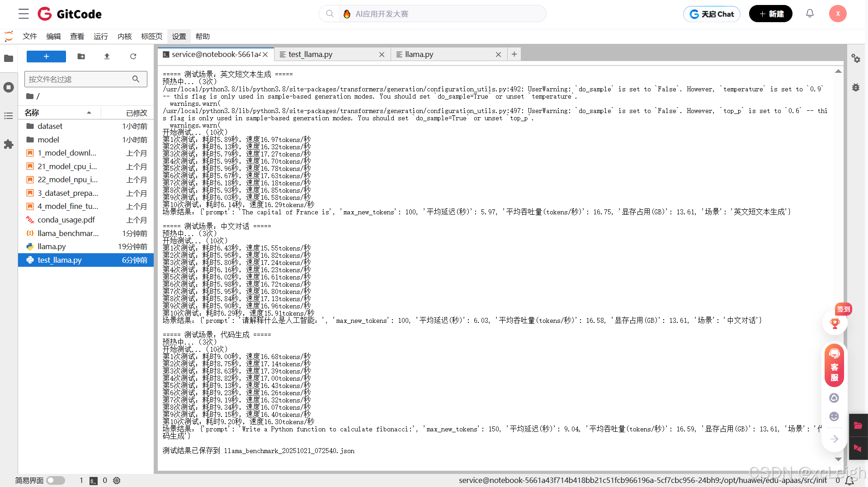Click the GitCode logo
868x487 pixels.
pos(70,14)
